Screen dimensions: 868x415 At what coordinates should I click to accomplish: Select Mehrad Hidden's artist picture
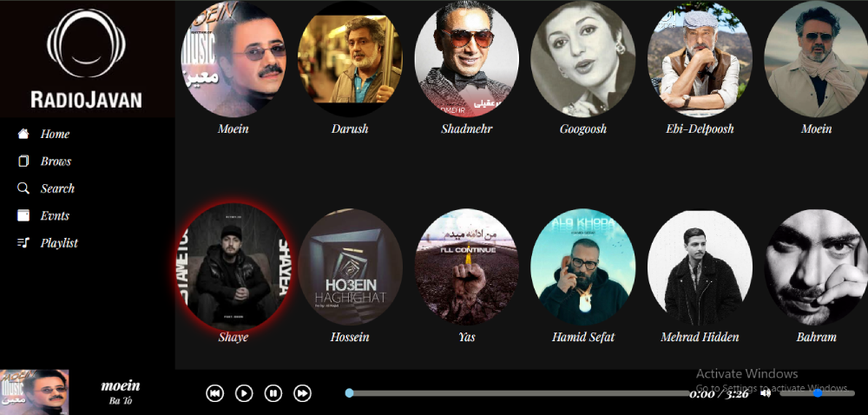coord(700,267)
